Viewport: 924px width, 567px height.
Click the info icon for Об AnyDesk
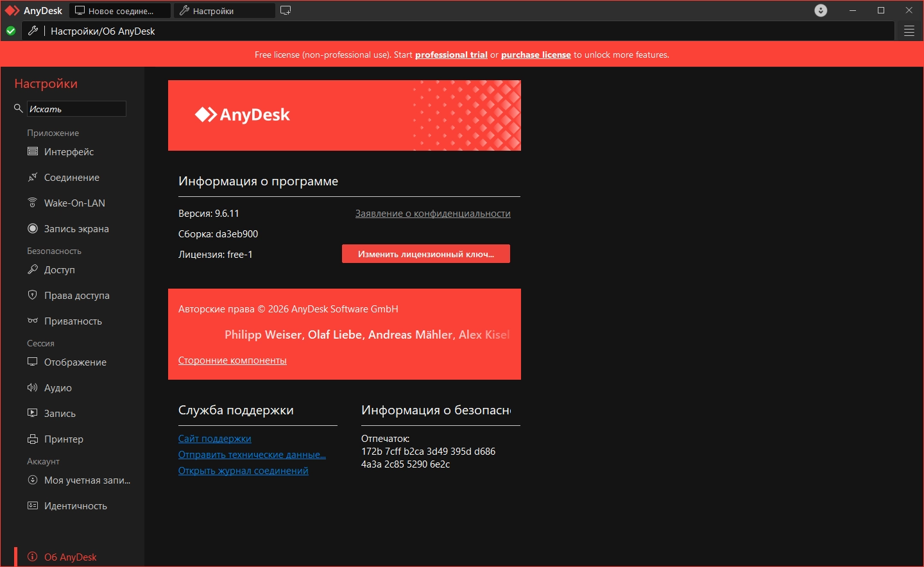click(x=33, y=557)
